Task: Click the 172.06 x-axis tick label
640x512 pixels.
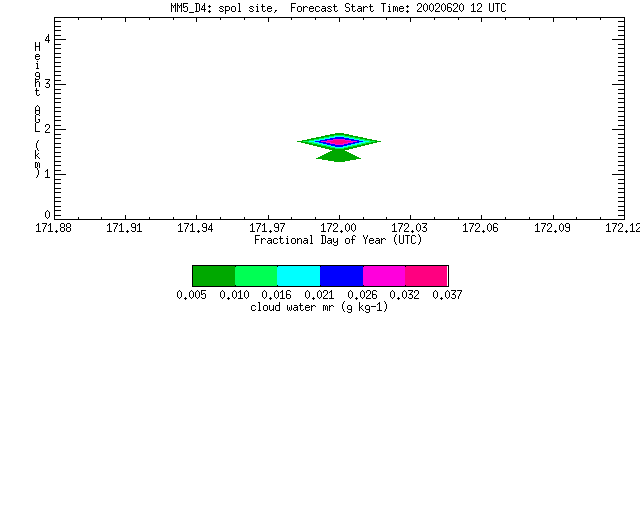Action: pos(480,228)
